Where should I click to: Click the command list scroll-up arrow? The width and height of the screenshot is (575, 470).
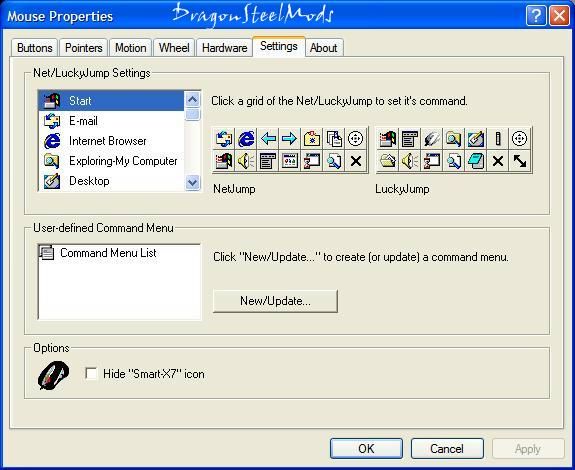pyautogui.click(x=193, y=99)
